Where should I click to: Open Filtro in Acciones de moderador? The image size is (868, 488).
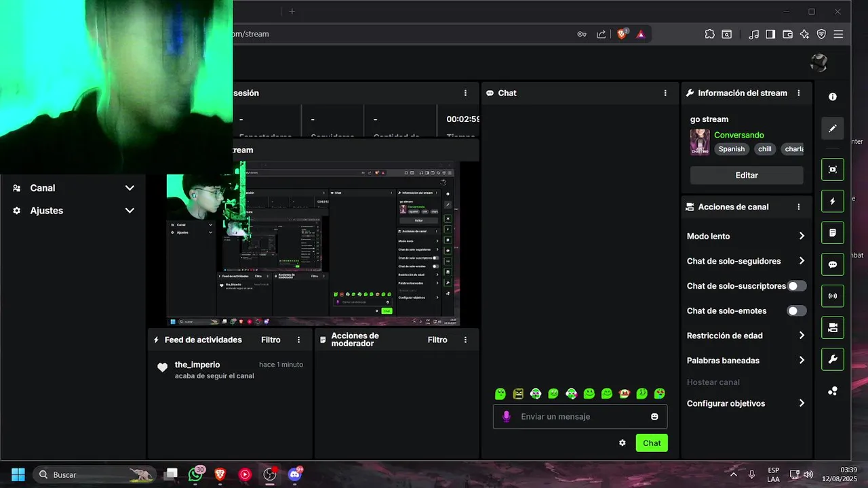click(437, 340)
